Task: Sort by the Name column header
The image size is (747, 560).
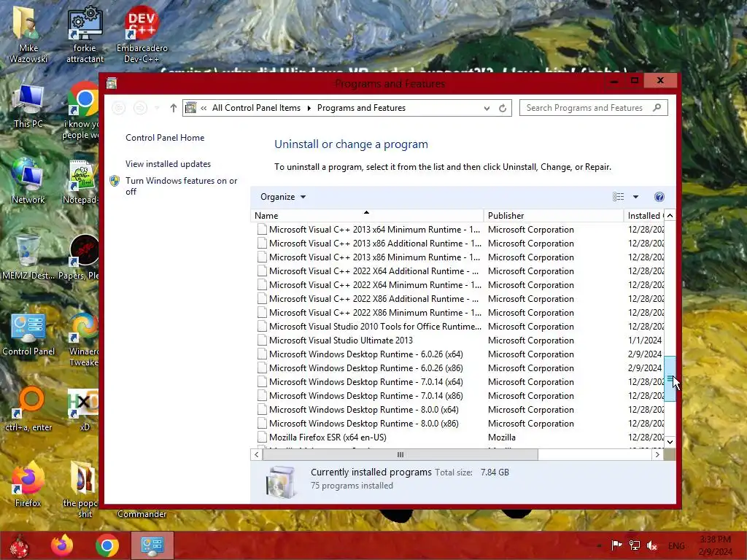Action: (367, 216)
